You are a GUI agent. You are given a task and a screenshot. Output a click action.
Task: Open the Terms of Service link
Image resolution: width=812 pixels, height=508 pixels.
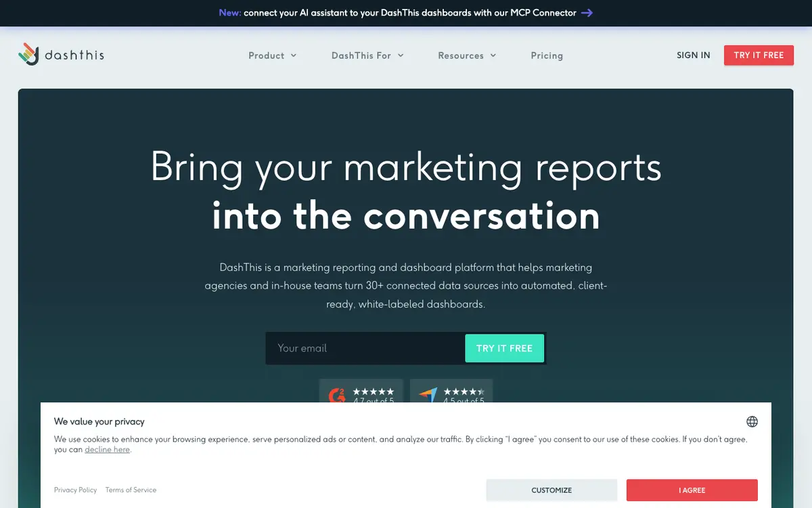131,490
